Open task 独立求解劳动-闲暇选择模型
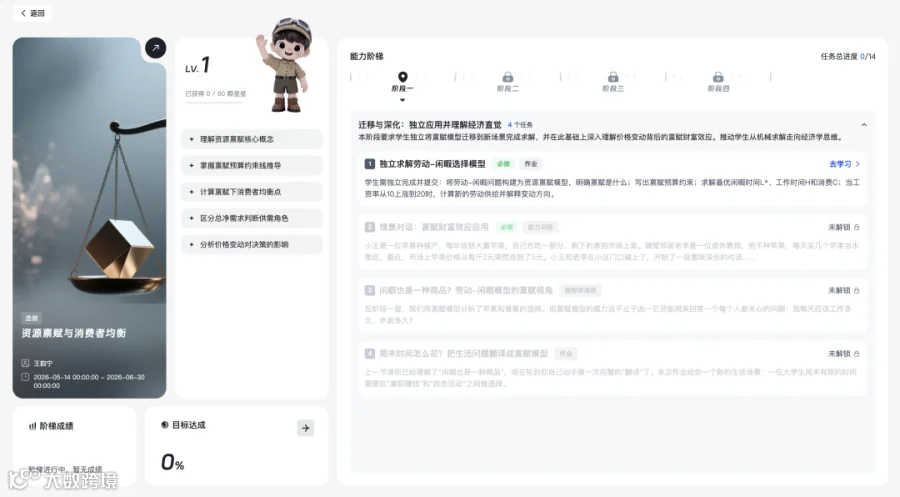Screen dimensions: 900x497 tap(432, 164)
